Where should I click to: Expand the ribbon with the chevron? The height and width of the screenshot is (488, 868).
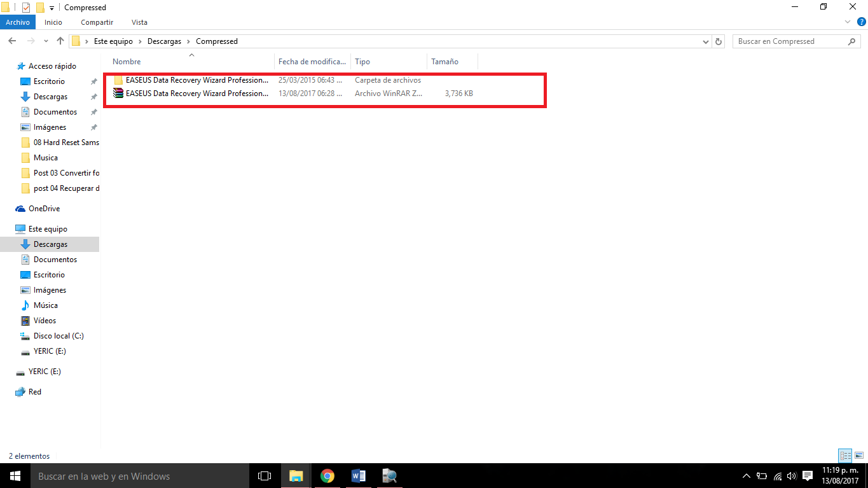(847, 22)
